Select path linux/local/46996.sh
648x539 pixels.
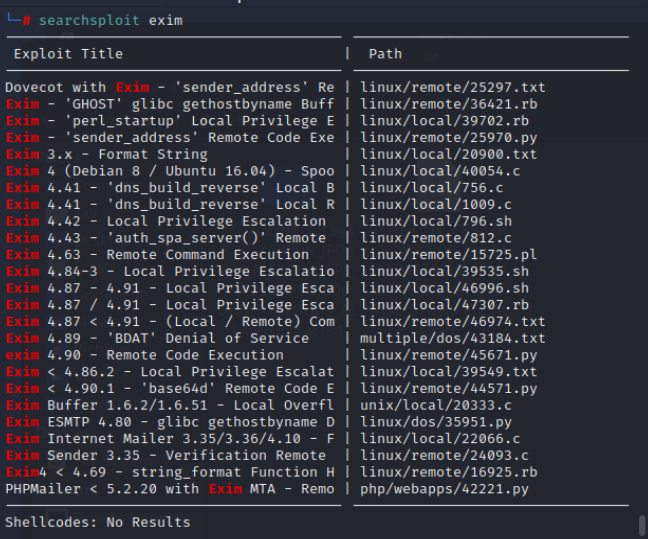coord(444,288)
